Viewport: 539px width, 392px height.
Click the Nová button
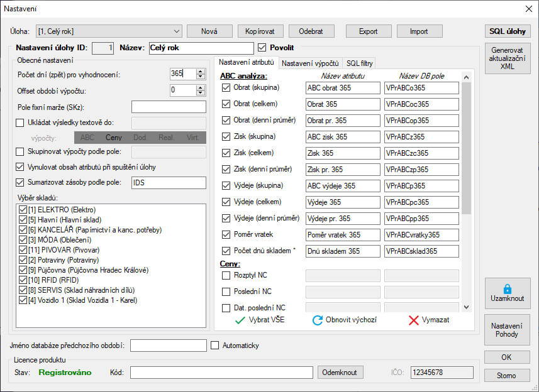coord(209,31)
